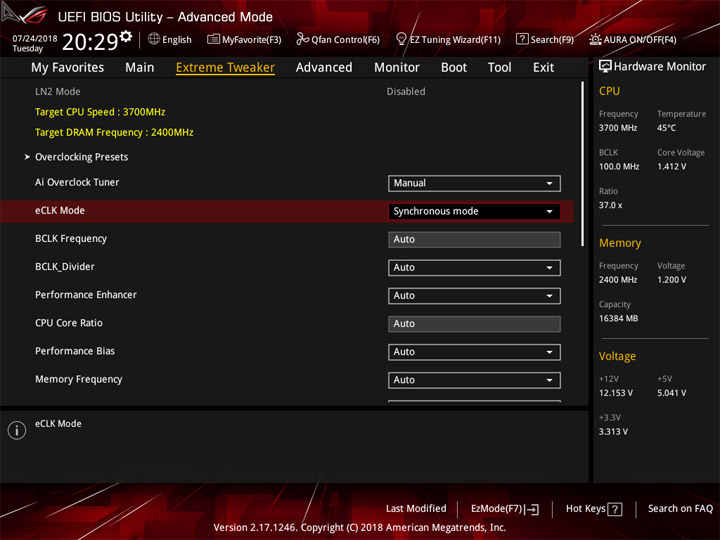
Task: Click the CPU Core Ratio input field
Action: [474, 324]
